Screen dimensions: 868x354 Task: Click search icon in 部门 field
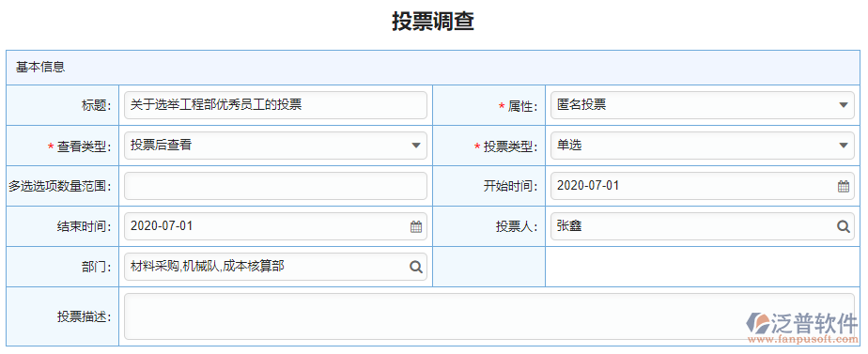[x=416, y=268]
